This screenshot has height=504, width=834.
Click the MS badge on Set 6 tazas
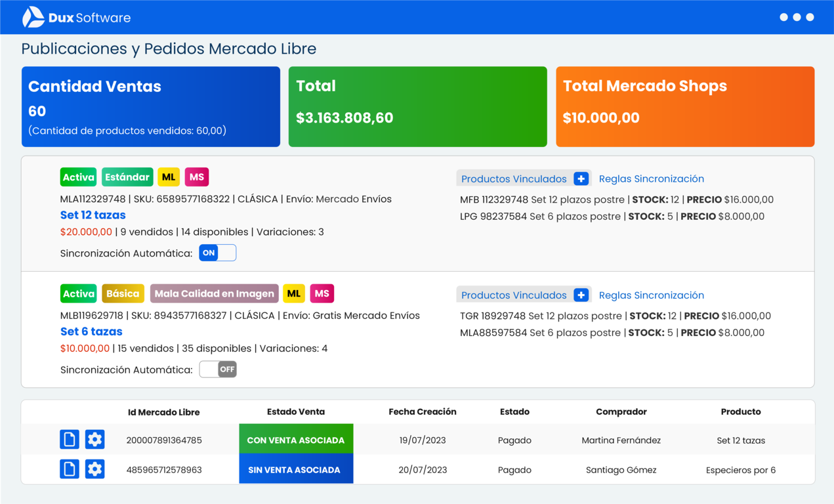coord(322,293)
